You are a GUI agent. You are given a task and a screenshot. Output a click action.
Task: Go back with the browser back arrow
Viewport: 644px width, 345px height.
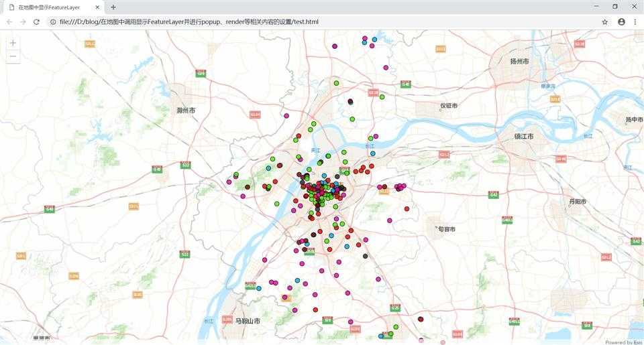pos(9,21)
